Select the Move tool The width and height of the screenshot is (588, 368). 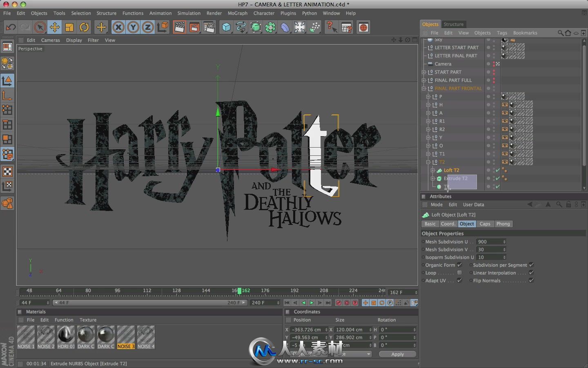point(54,27)
